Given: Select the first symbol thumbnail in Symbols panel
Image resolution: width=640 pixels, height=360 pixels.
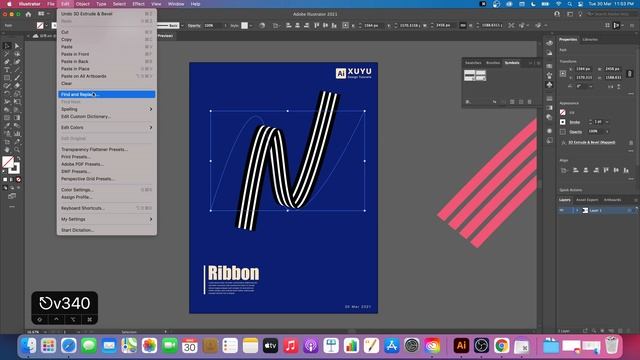Looking at the screenshot, I should click(x=469, y=76).
